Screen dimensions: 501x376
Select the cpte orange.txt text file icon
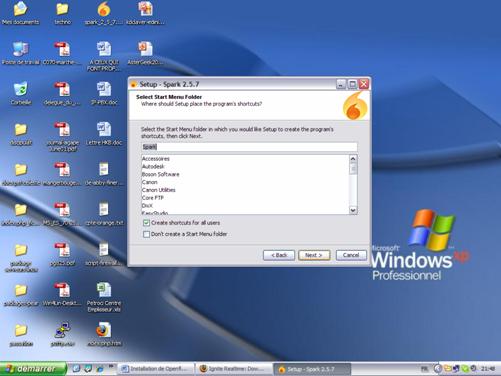point(104,213)
